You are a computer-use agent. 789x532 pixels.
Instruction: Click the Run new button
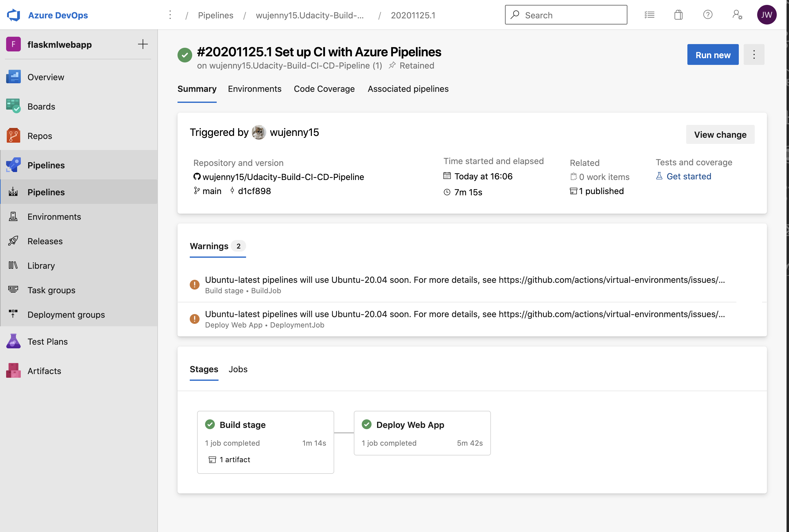(x=713, y=54)
